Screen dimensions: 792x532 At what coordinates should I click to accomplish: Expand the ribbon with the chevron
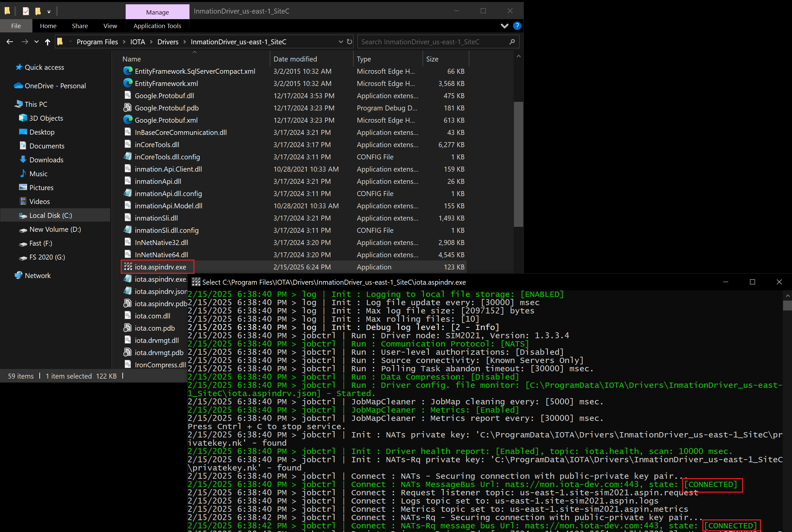pos(504,26)
